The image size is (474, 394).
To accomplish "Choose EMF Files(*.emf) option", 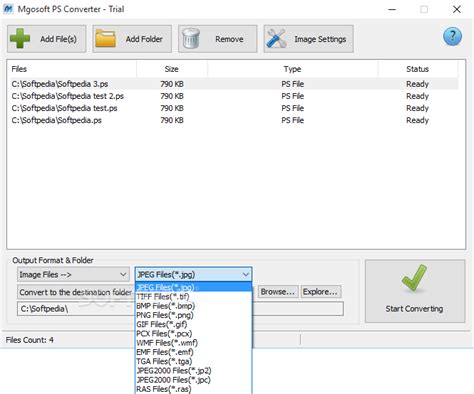I will [193, 352].
